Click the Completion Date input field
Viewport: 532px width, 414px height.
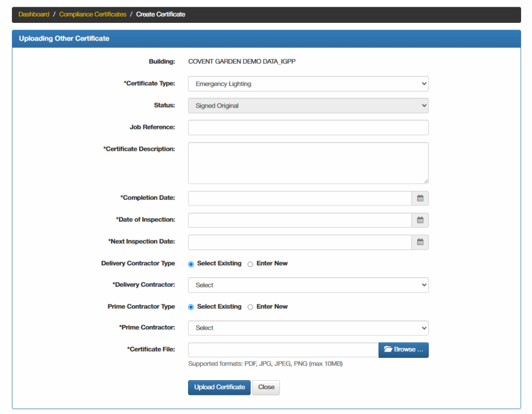(x=300, y=198)
